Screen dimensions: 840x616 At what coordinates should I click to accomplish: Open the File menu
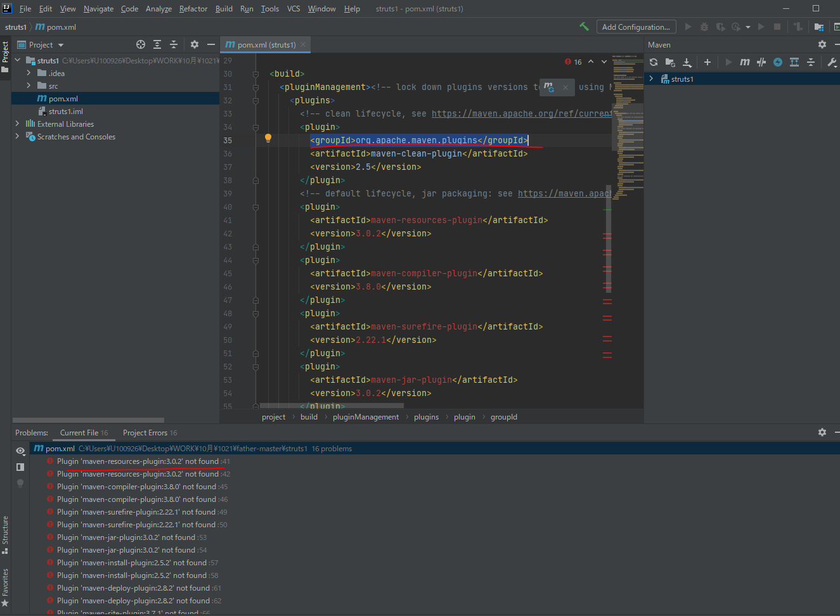pos(25,8)
